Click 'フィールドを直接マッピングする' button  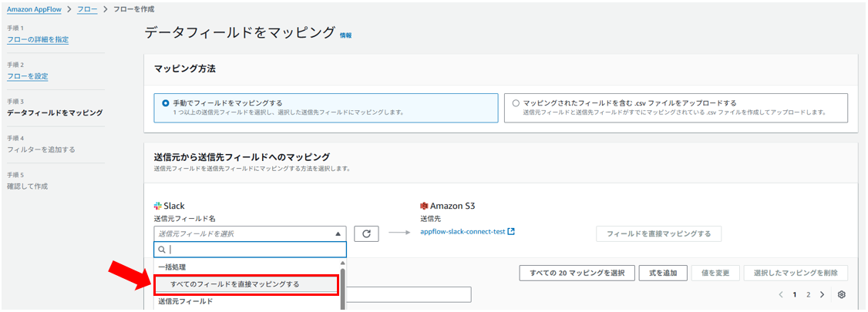click(x=659, y=234)
